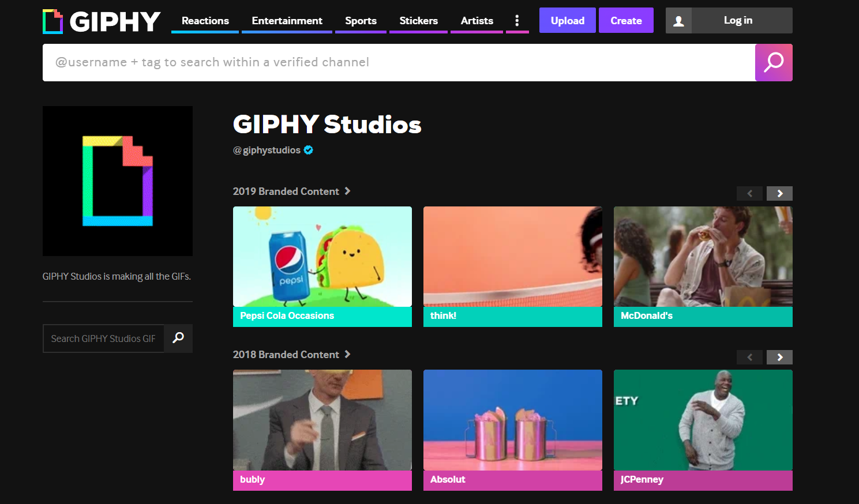Click the magenta search magnifier button
859x504 pixels.
click(x=774, y=62)
